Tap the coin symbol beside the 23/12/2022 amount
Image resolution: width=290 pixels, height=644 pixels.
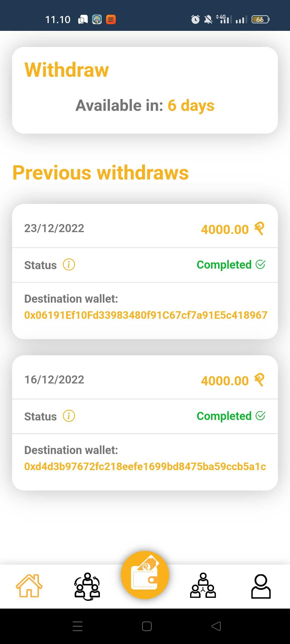tap(259, 229)
